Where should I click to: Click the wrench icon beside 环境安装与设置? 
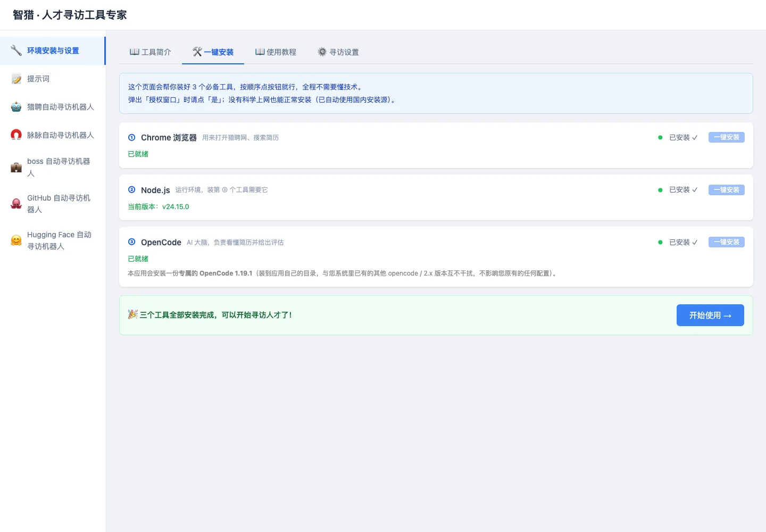[16, 51]
